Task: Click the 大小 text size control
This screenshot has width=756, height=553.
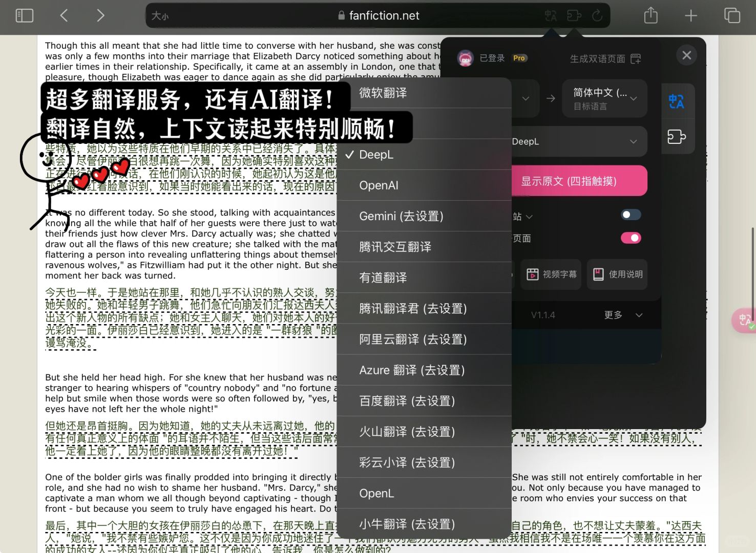Action: point(160,16)
